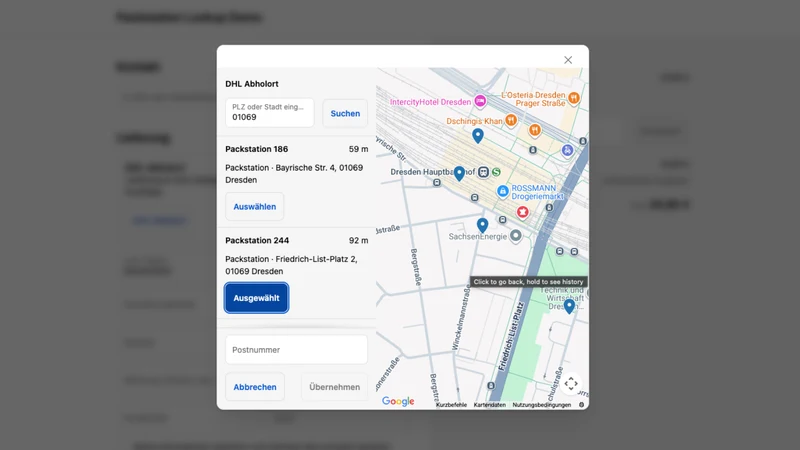Screen dimensions: 800x450
Task: Click the blue pin near Technik und Wirtschaft
Action: [x=569, y=306]
